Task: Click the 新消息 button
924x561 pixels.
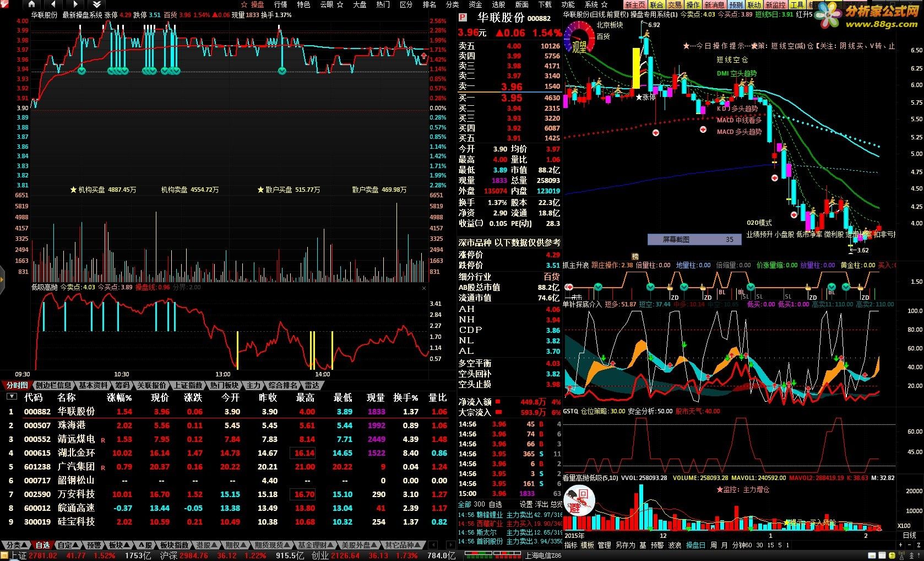Action: (x=714, y=5)
